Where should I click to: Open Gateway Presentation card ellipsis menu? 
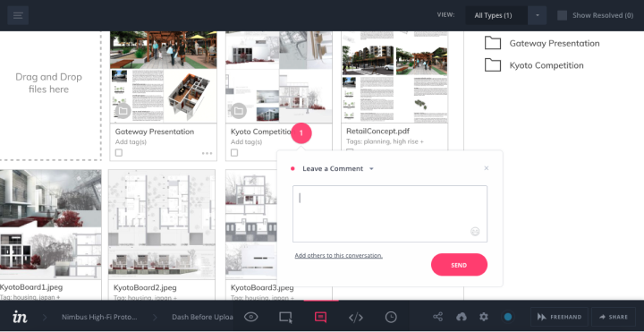(207, 153)
